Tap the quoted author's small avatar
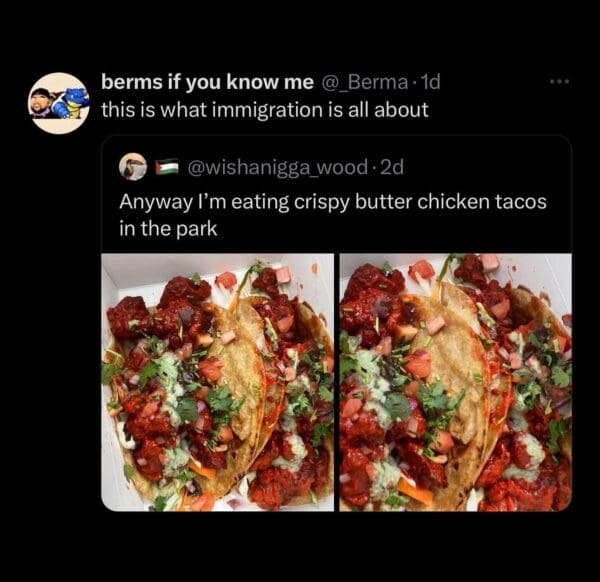Image resolution: width=600 pixels, height=582 pixels. (133, 166)
